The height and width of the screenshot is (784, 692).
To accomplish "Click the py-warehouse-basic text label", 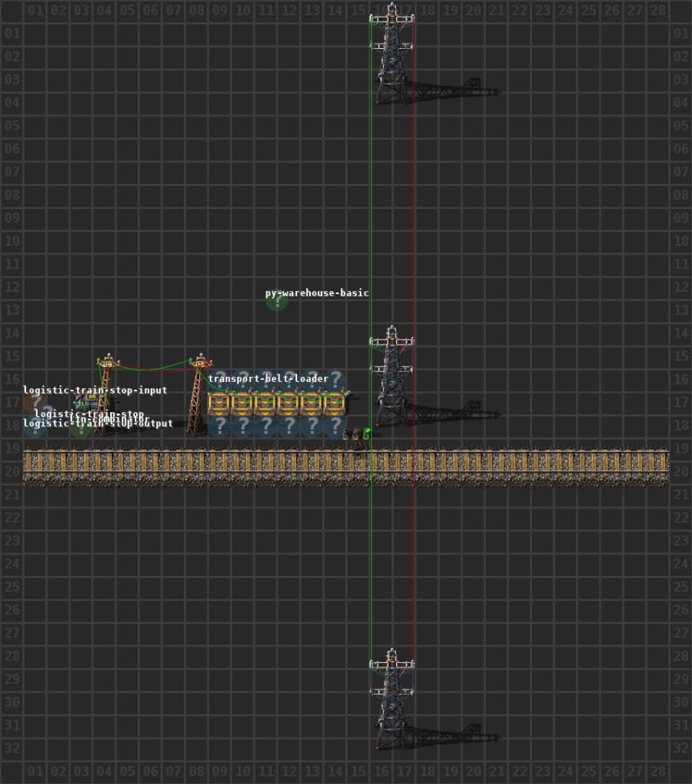I will pos(317,293).
